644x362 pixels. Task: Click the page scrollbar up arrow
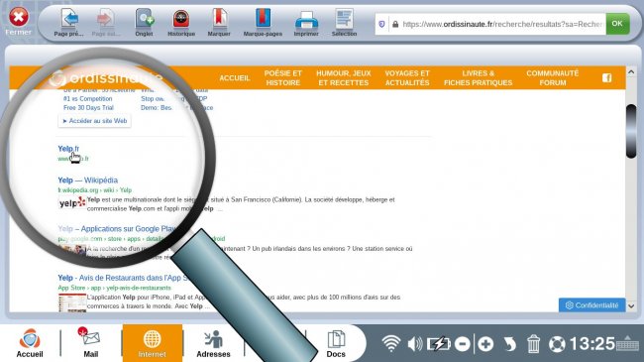[x=631, y=72]
